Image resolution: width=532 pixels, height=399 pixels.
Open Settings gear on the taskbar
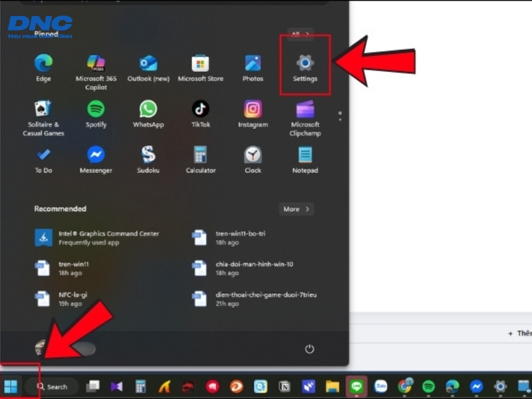coord(500,386)
